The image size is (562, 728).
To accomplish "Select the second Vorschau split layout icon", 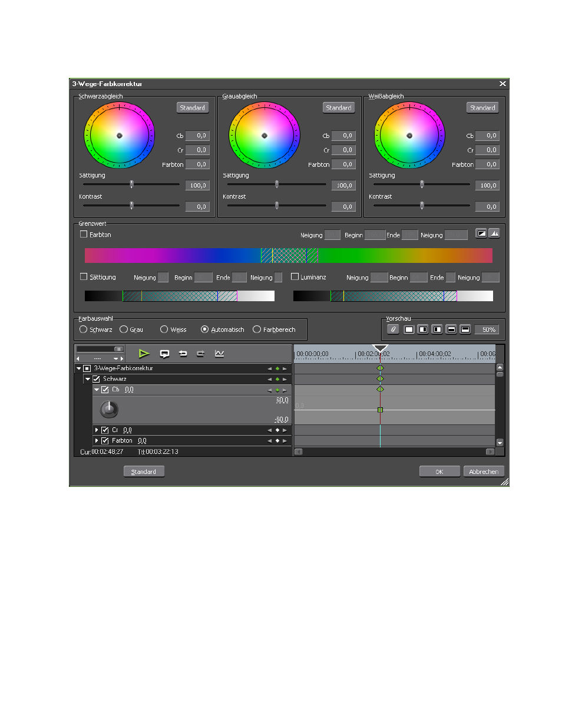I will tap(423, 330).
